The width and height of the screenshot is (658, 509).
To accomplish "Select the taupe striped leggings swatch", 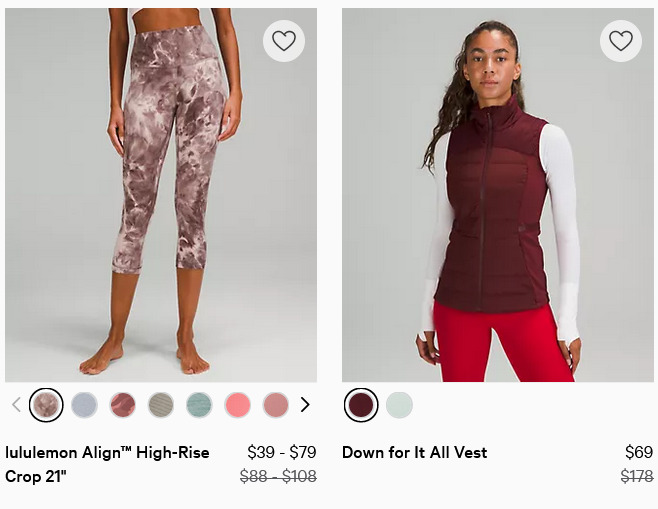I will (161, 405).
